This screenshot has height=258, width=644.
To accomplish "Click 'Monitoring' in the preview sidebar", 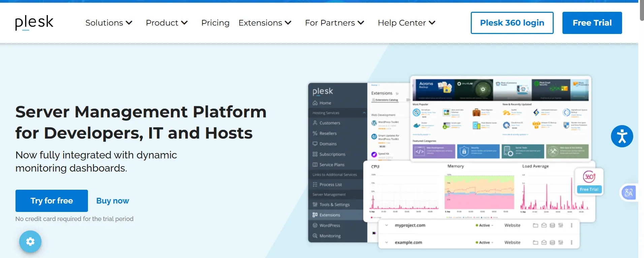I will pos(330,236).
